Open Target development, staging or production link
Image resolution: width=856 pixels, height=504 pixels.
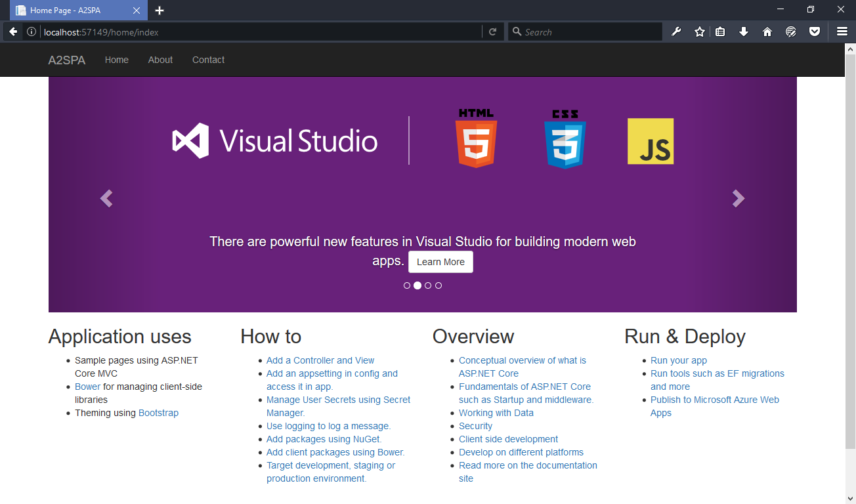[x=331, y=472]
